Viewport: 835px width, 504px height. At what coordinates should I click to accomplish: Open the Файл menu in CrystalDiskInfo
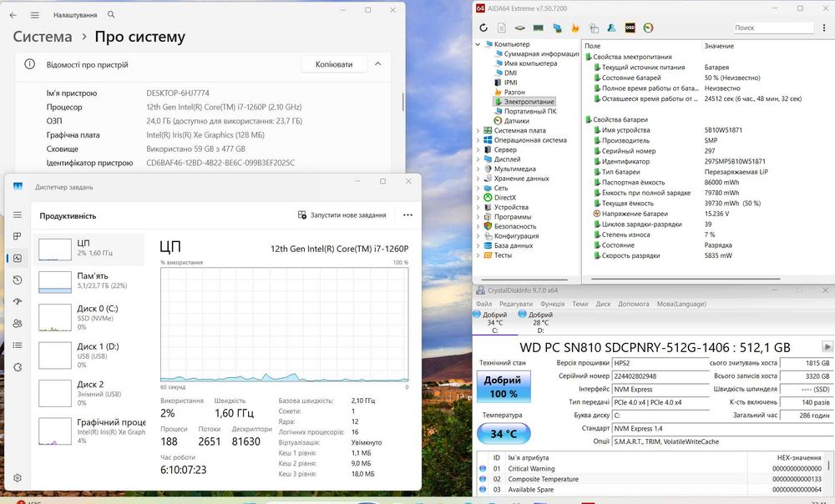[484, 304]
